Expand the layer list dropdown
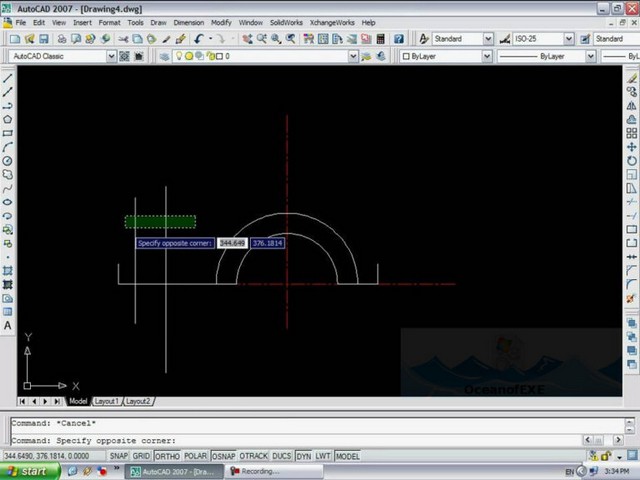This screenshot has height=480, width=640. click(353, 56)
